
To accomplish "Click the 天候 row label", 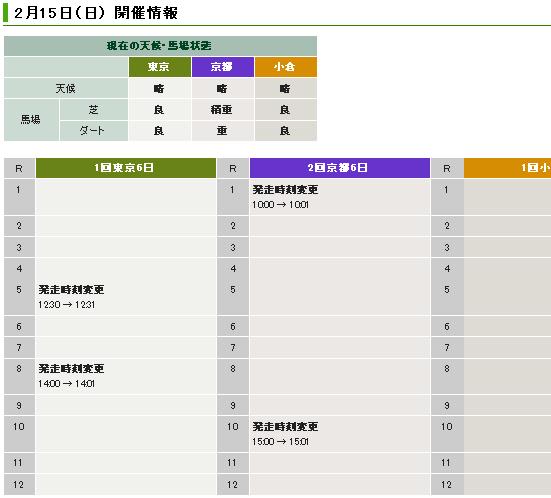I will point(66,88).
